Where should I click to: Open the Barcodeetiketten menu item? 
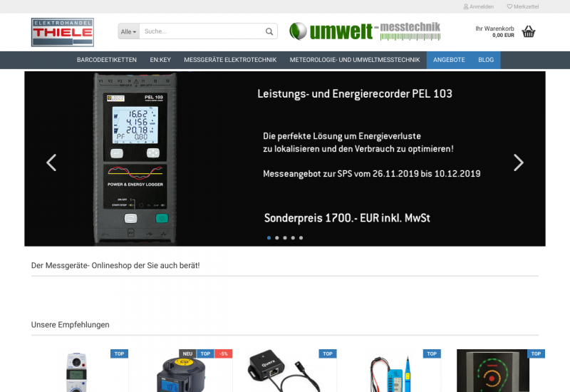pyautogui.click(x=107, y=60)
